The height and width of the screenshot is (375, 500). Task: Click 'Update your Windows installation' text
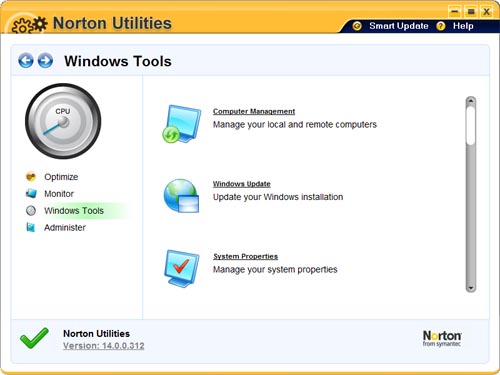coord(278,197)
